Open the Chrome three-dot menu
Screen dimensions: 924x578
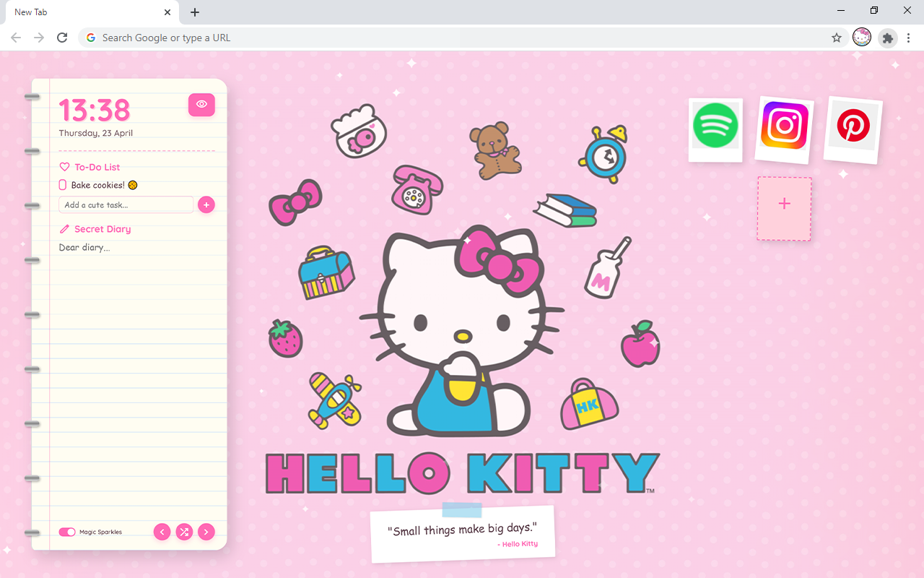(910, 38)
